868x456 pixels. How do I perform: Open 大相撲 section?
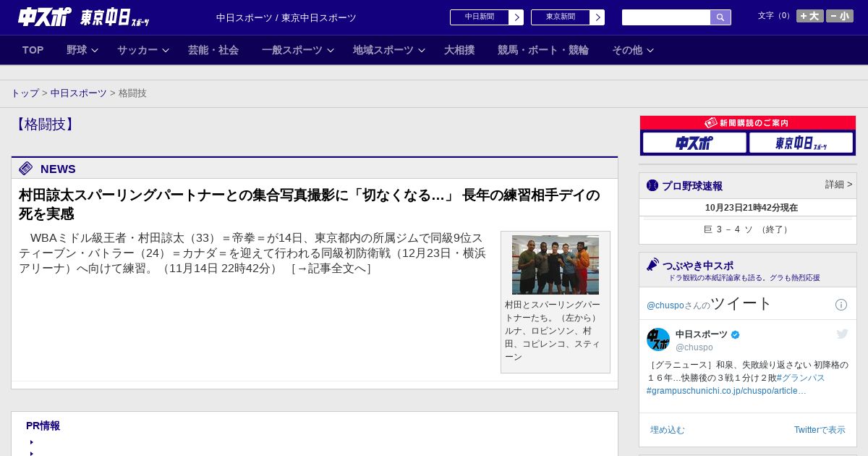(459, 50)
